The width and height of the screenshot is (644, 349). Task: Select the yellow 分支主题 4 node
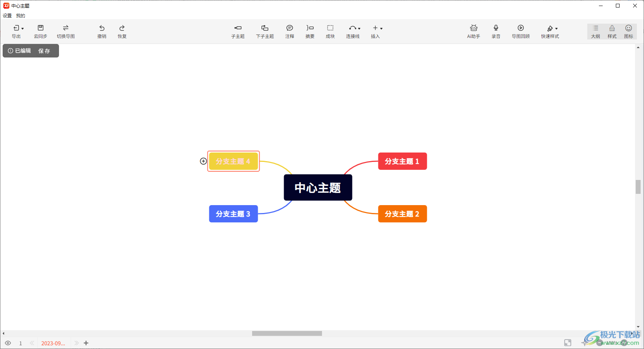[x=233, y=161]
